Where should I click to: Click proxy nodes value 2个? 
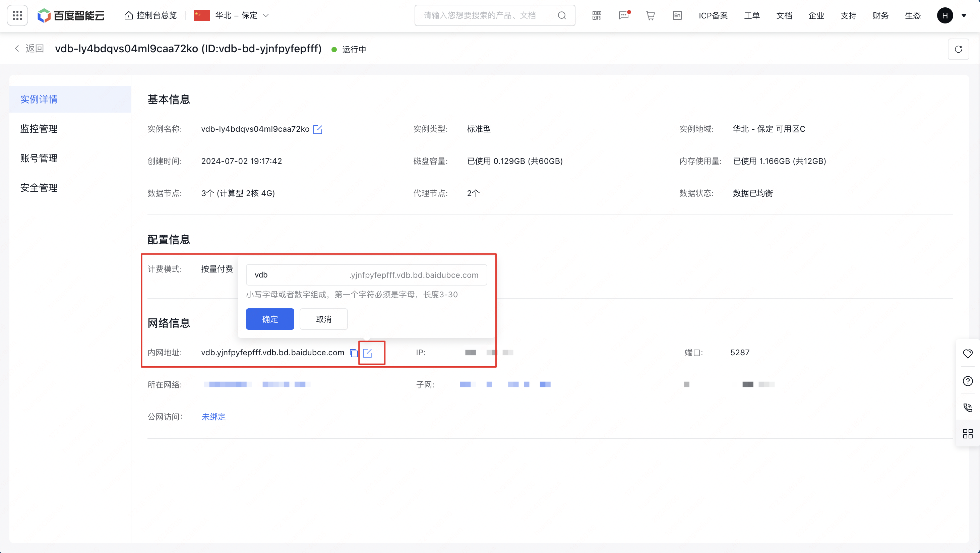tap(473, 193)
